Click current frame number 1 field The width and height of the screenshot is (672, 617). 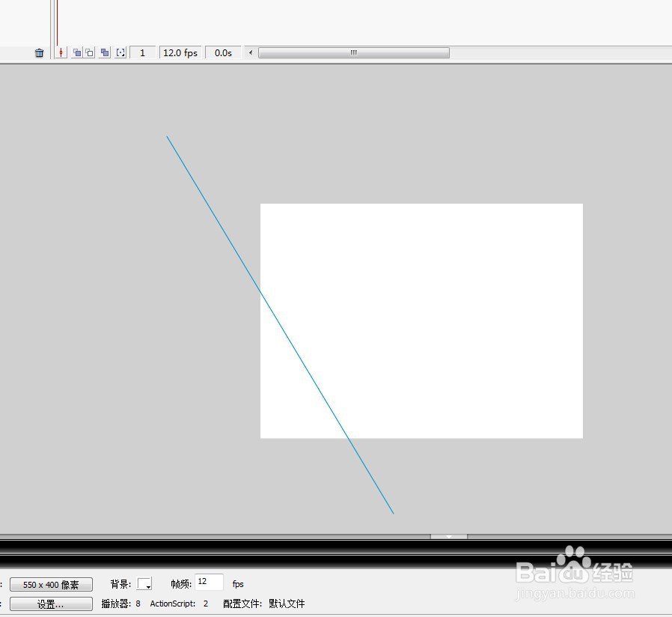(142, 52)
